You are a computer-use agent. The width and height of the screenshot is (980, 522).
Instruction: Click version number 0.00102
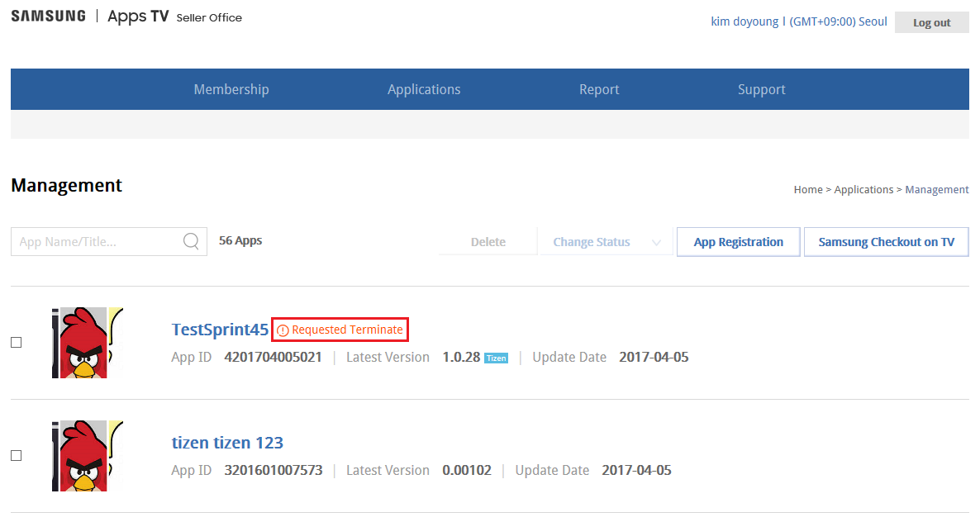467,470
